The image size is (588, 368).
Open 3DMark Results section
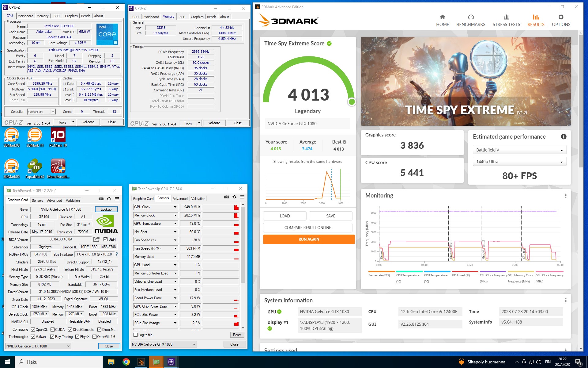(x=536, y=21)
